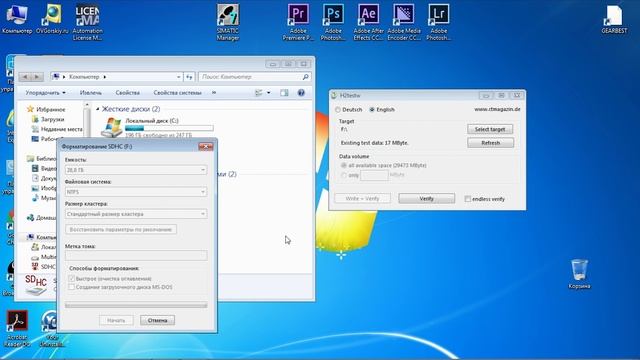This screenshot has width=640, height=360.
Task: Open Adobe Premiere Pro shortcut
Action: coord(298,22)
